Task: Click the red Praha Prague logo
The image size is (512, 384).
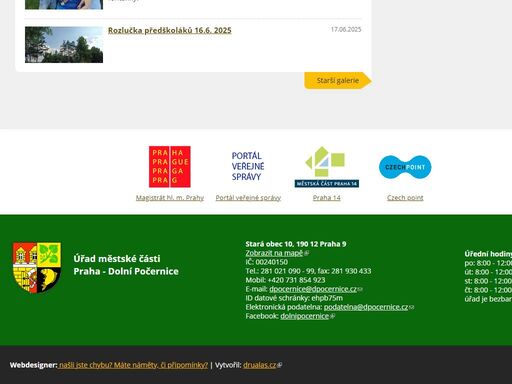Action: point(170,167)
